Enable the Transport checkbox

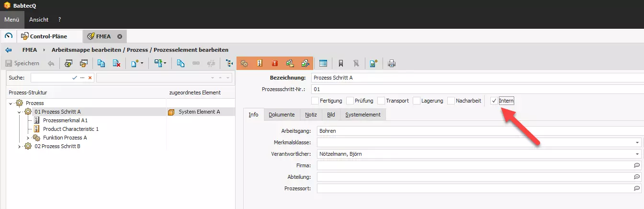[x=381, y=101]
